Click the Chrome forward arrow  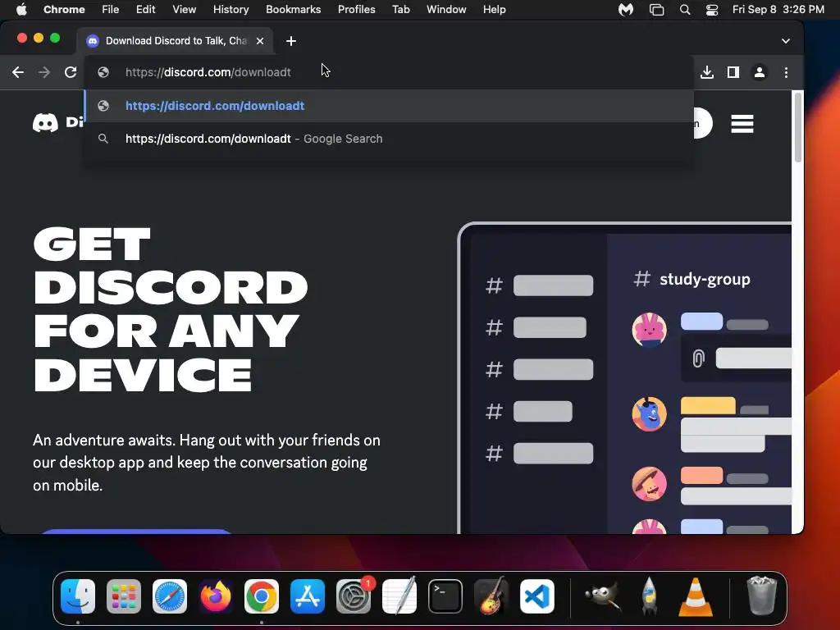(x=44, y=72)
